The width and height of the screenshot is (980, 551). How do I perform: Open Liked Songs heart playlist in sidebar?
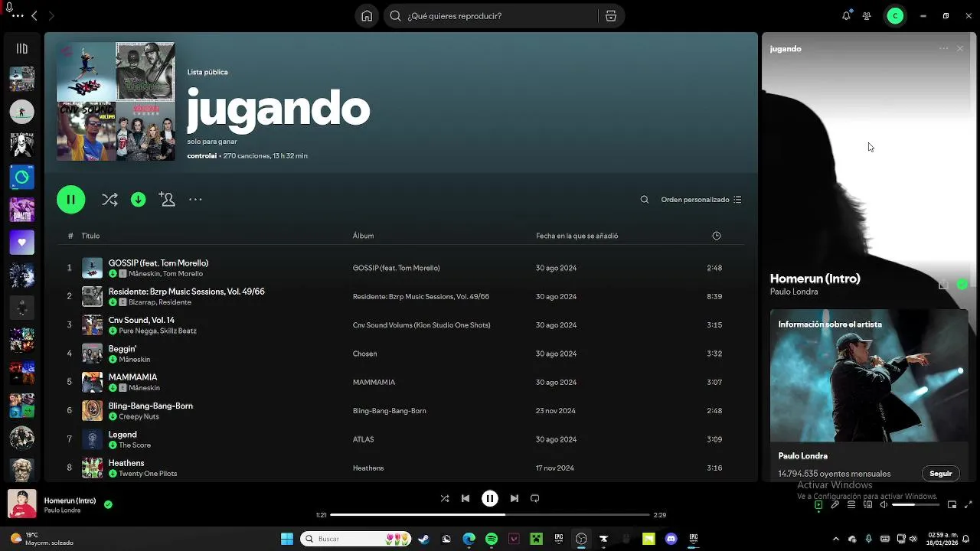tap(21, 243)
